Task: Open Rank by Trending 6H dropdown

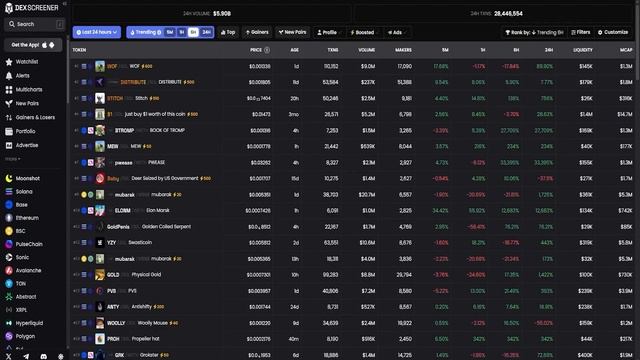Action: [534, 32]
